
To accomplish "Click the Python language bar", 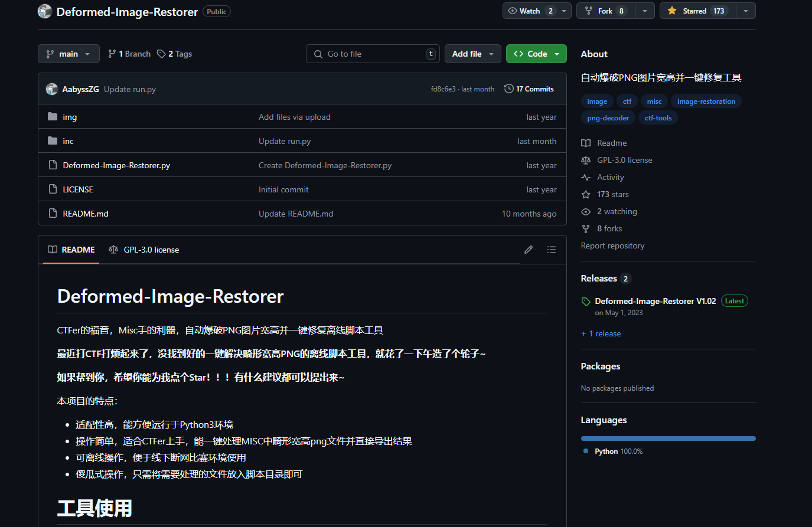I will 668,438.
